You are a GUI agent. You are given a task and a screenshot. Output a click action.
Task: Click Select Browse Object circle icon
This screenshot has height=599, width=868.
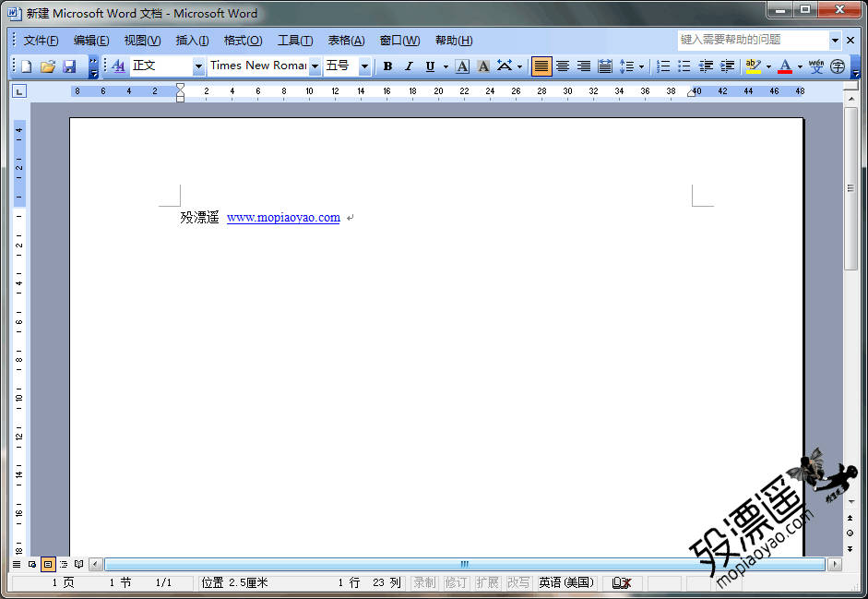[x=850, y=533]
